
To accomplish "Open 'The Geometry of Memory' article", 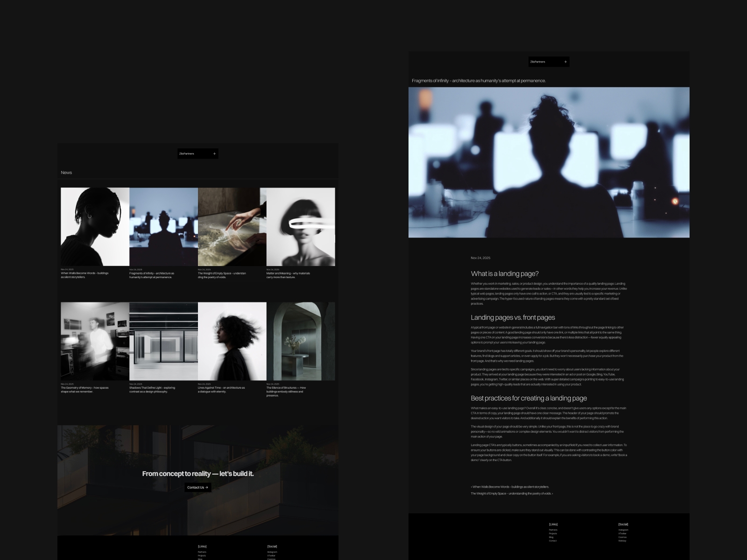I will pyautogui.click(x=93, y=341).
